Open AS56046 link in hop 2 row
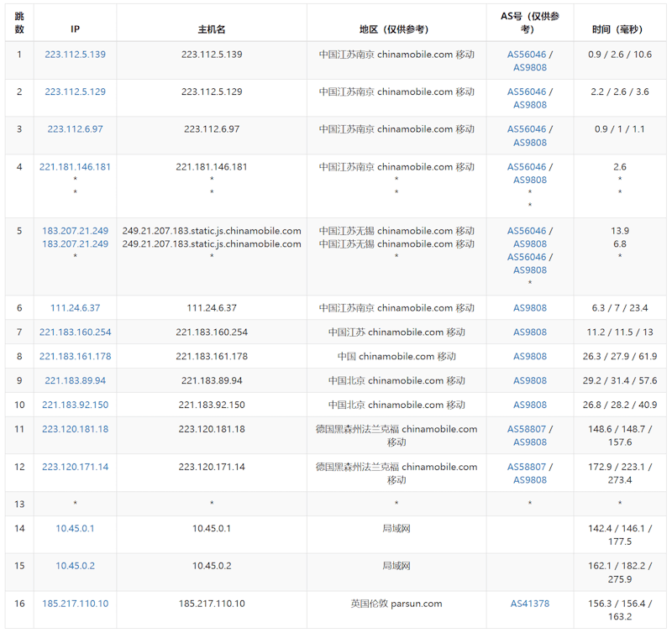The width and height of the screenshot is (672, 633). tap(527, 92)
